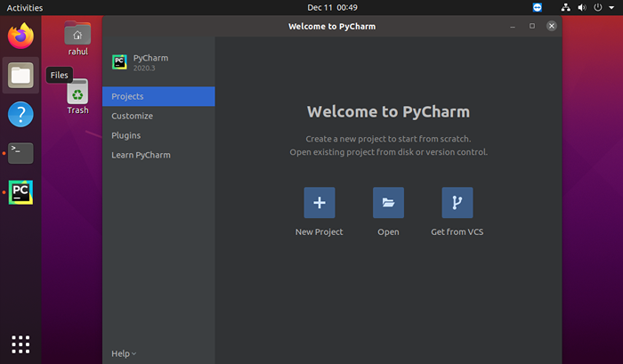Click the PyCharm icon in dock
Image resolution: width=623 pixels, height=364 pixels.
pos(20,192)
